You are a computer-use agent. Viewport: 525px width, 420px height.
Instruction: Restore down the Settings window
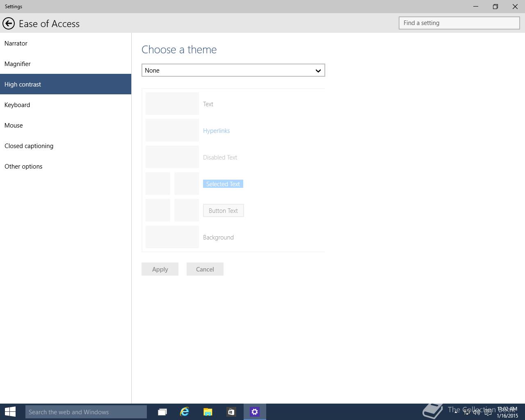click(495, 7)
